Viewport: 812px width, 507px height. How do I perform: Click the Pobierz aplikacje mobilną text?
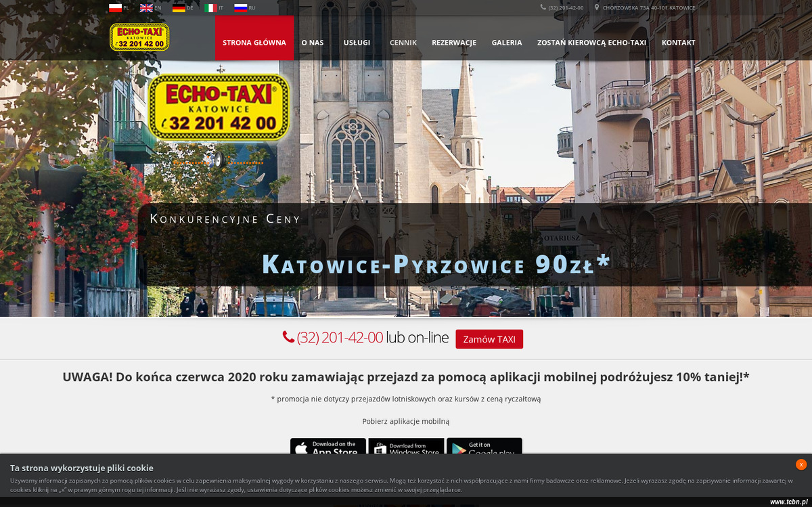tap(406, 421)
